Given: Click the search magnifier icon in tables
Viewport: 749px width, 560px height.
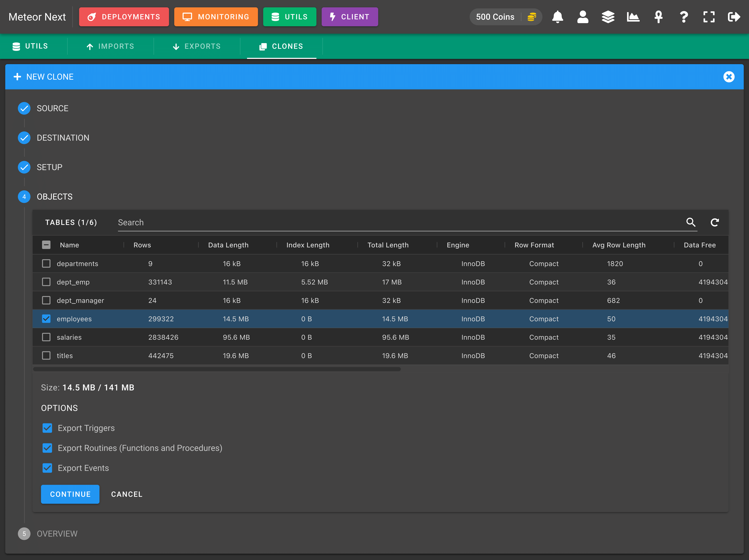Looking at the screenshot, I should pos(691,222).
